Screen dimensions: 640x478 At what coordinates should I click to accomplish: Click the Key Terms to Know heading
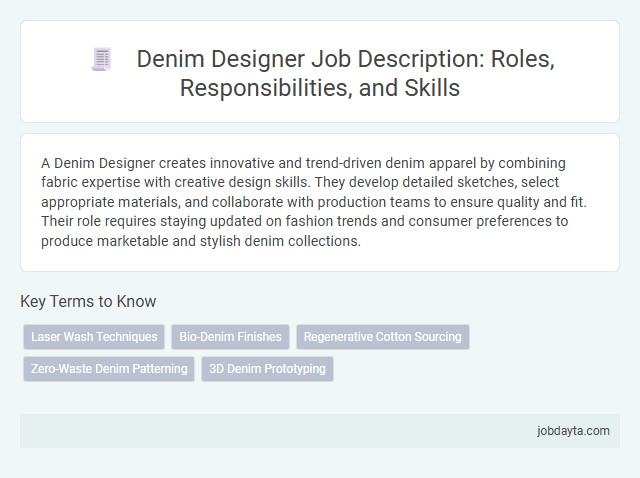point(88,301)
